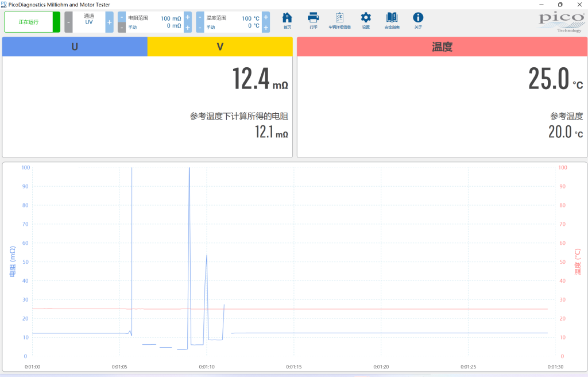
Task: Toggle the running (正在运行) start/stop button
Action: tap(32, 22)
